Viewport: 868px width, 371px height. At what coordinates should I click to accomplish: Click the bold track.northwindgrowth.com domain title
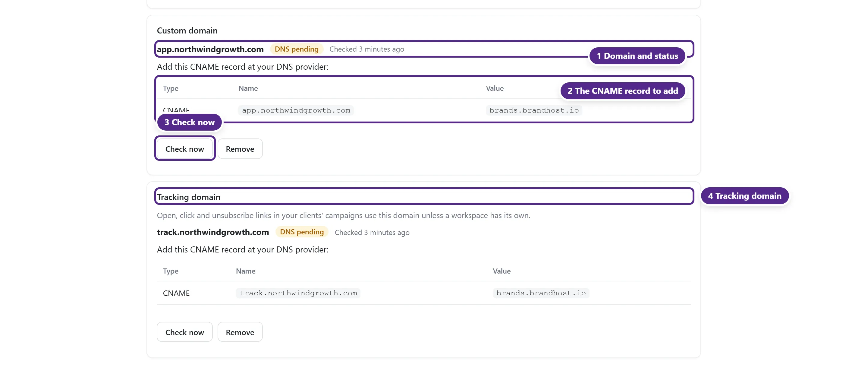pyautogui.click(x=213, y=232)
